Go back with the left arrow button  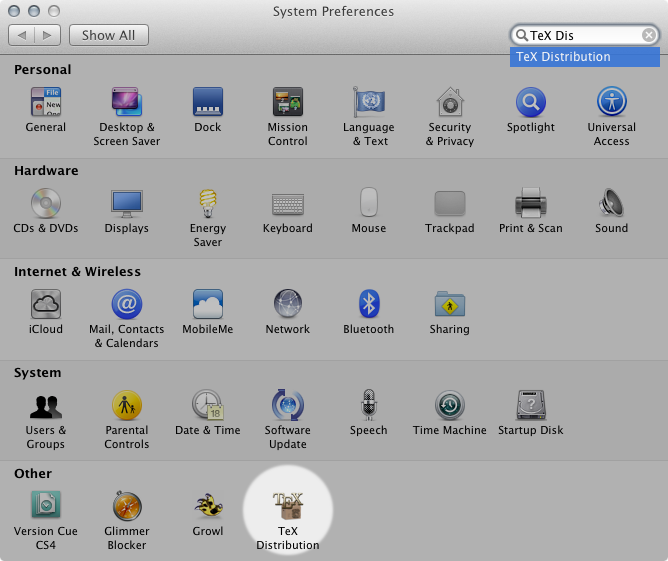(21, 35)
